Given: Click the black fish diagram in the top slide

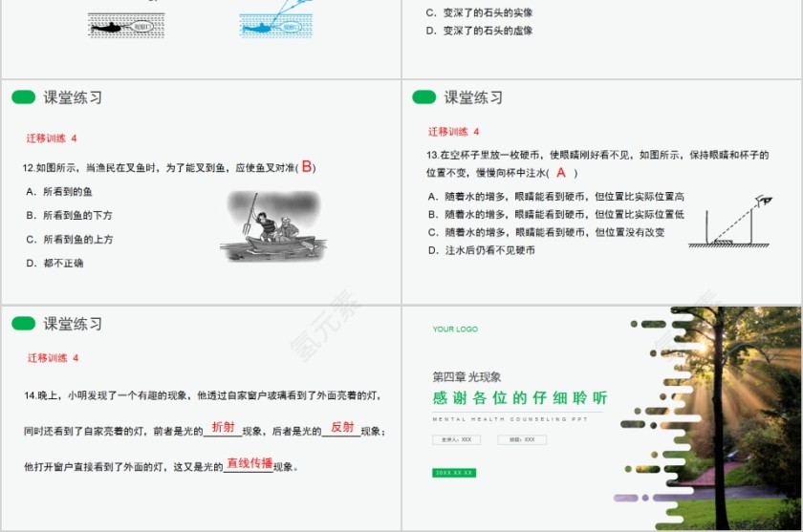Looking at the screenshot, I should coord(126,25).
